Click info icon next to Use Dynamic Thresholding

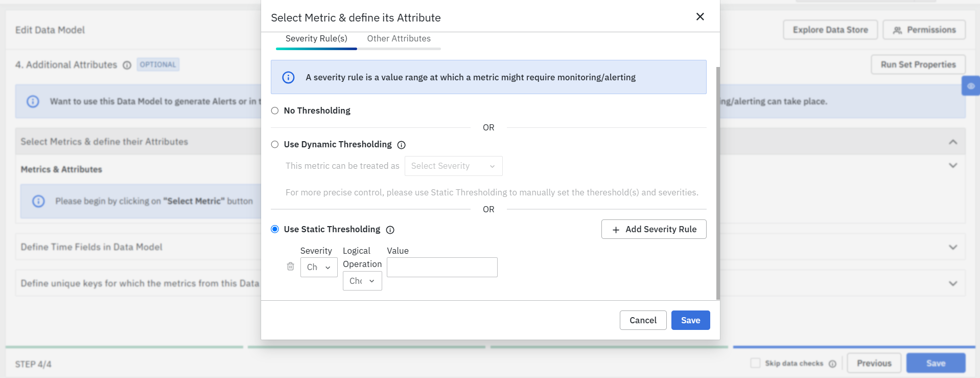tap(402, 145)
